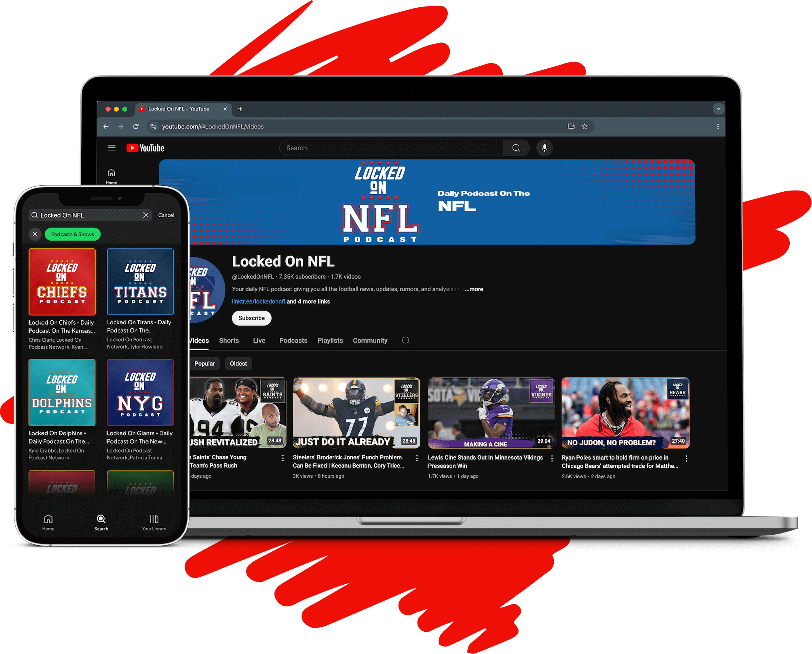Image resolution: width=812 pixels, height=654 pixels.
Task: Open the Community tab
Action: click(370, 341)
